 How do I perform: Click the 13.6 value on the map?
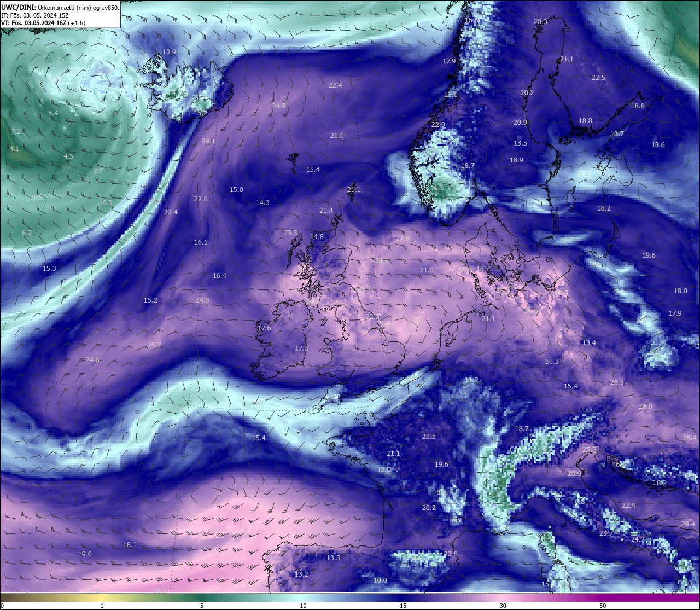658,145
